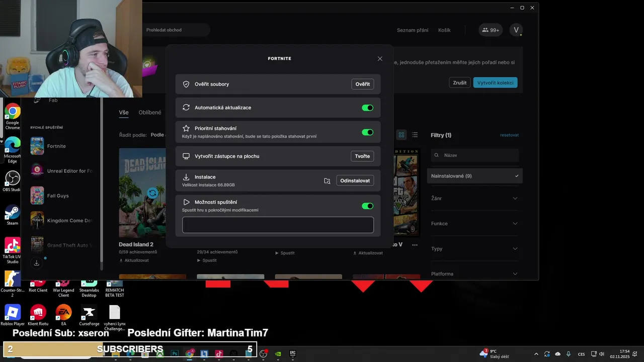This screenshot has width=644, height=362.
Task: Click the download icon beside Instalace
Action: point(186,177)
